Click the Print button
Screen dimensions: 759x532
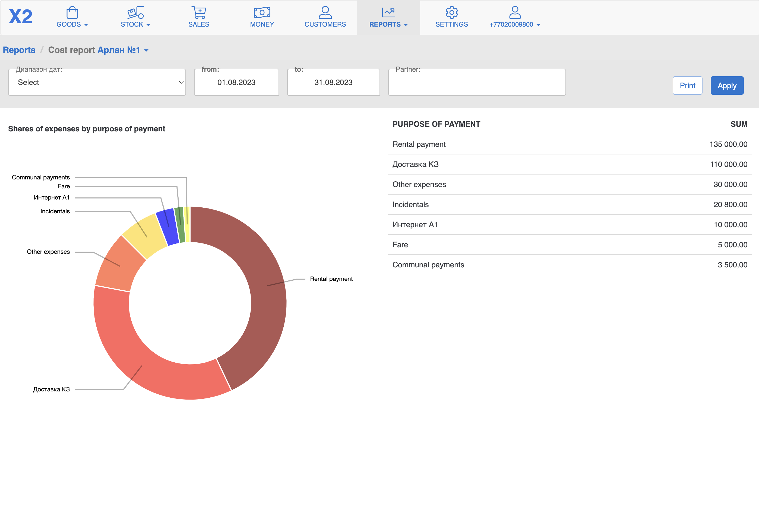pos(687,86)
